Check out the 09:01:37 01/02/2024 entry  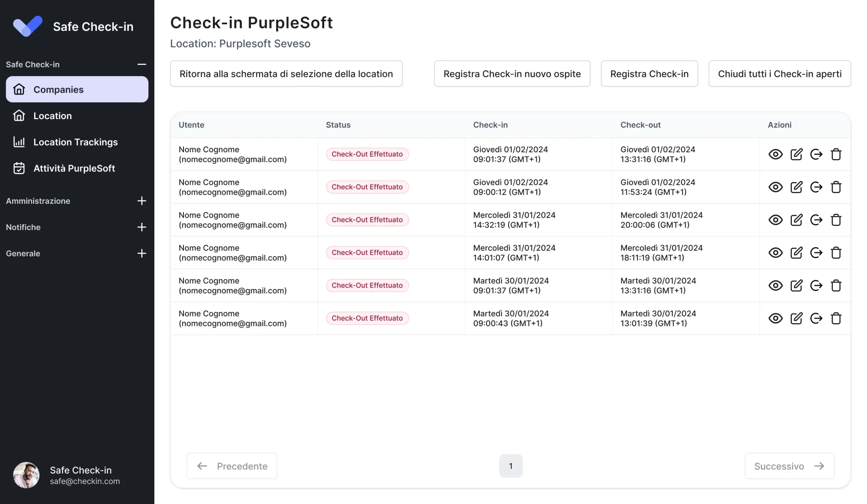coord(816,154)
